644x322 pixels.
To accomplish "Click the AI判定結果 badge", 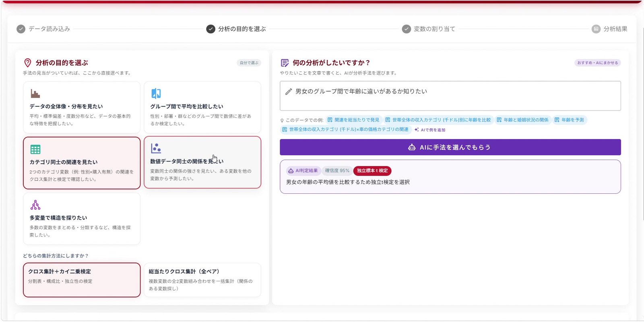I will pyautogui.click(x=303, y=171).
